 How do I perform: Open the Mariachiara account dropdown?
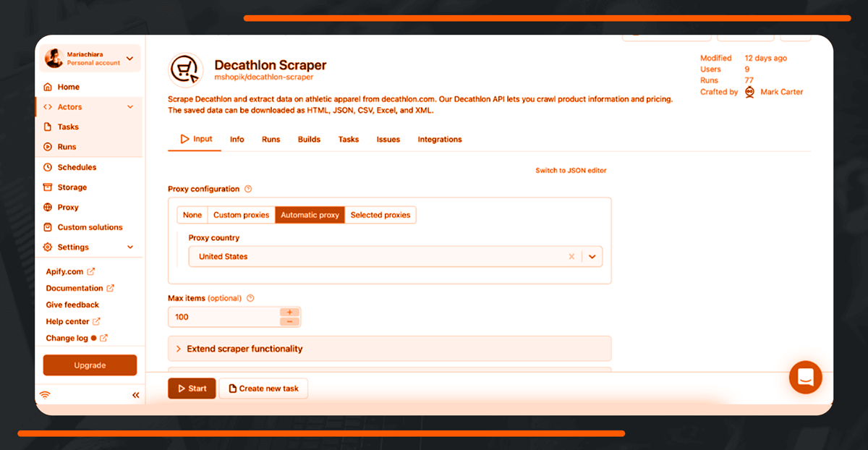coord(129,59)
